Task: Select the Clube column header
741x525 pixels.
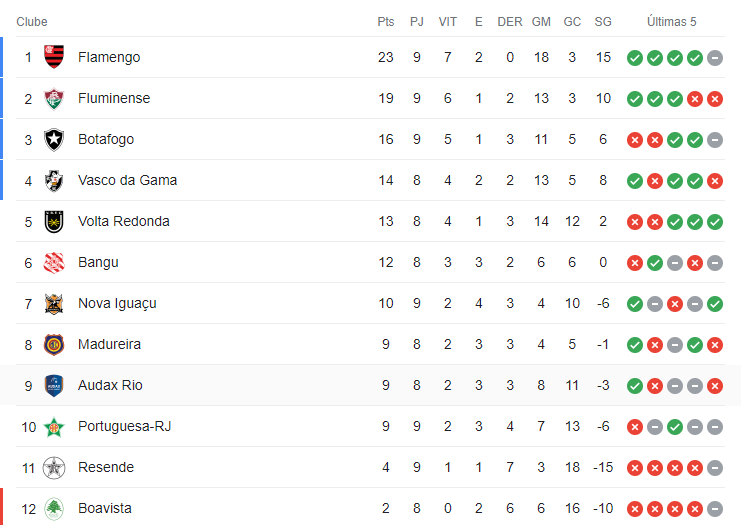Action: pyautogui.click(x=32, y=22)
